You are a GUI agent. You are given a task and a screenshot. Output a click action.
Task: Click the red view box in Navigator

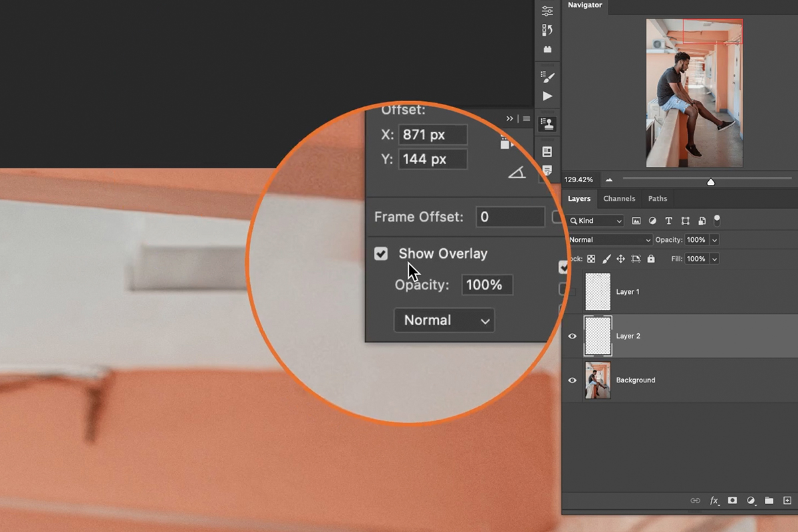[x=713, y=33]
